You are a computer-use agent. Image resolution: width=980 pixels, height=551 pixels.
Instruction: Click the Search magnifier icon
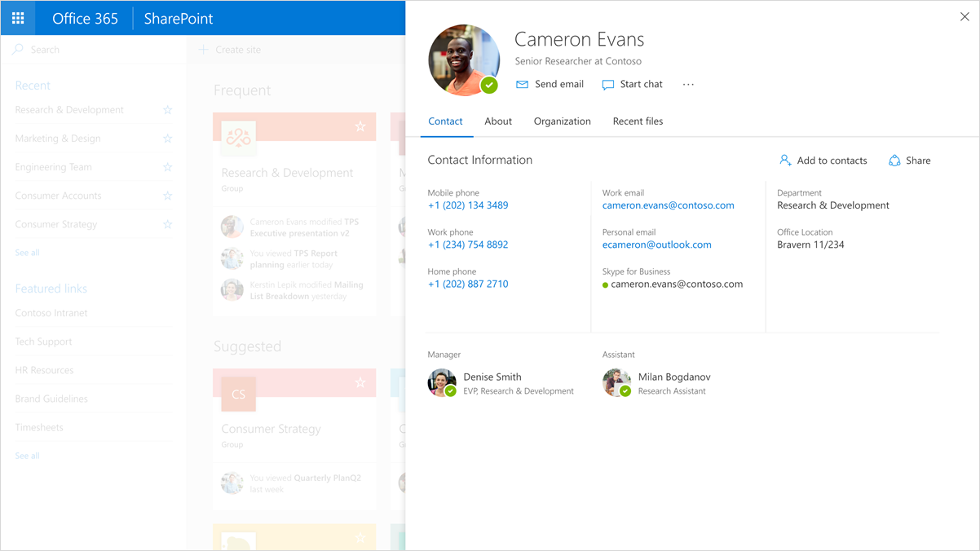pyautogui.click(x=18, y=49)
